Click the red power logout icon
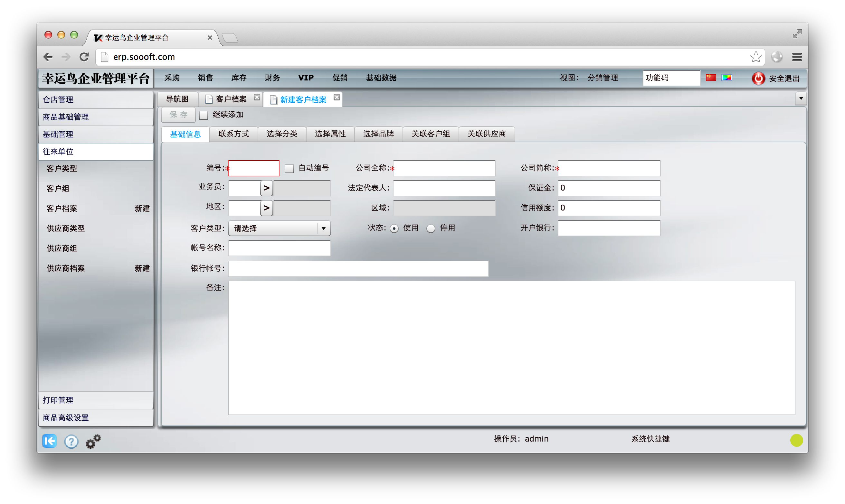 click(x=758, y=78)
